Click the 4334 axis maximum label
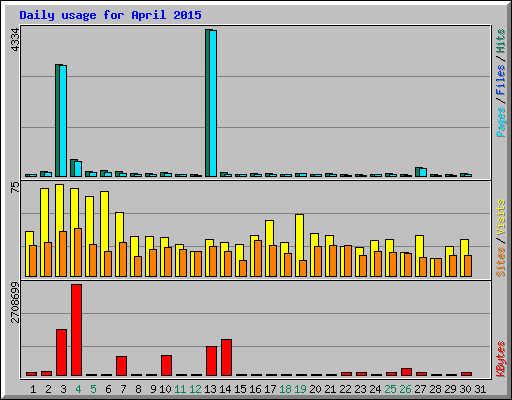 coord(15,40)
